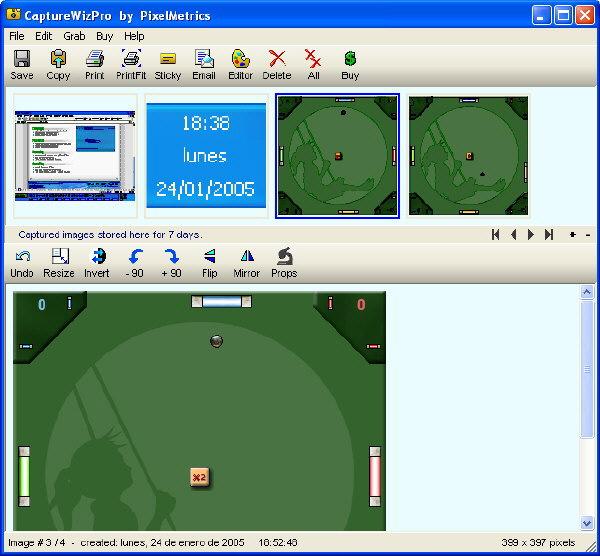Select the 18:38 lunes clock thumbnail
The height and width of the screenshot is (556, 600).
206,156
